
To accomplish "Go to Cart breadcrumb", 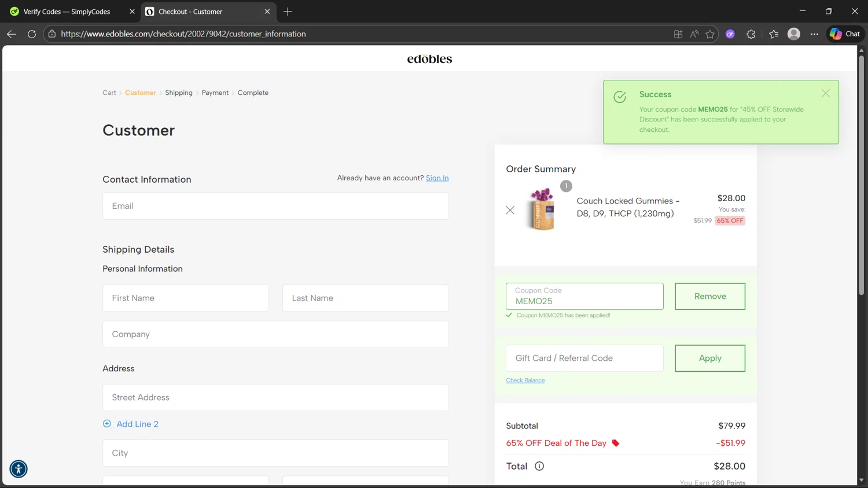I will [109, 93].
